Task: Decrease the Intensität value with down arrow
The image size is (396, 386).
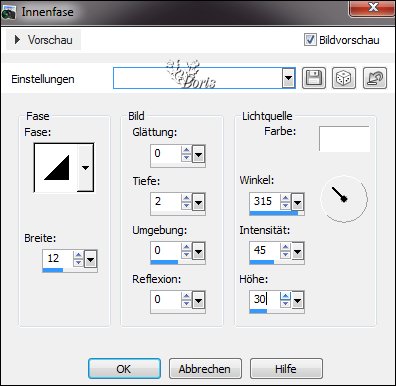Action: [285, 255]
